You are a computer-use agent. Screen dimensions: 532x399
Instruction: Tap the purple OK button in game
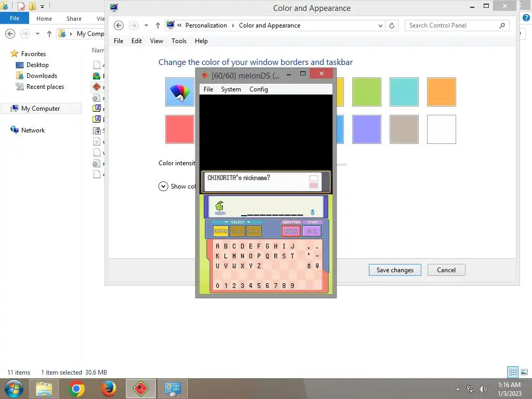312,231
